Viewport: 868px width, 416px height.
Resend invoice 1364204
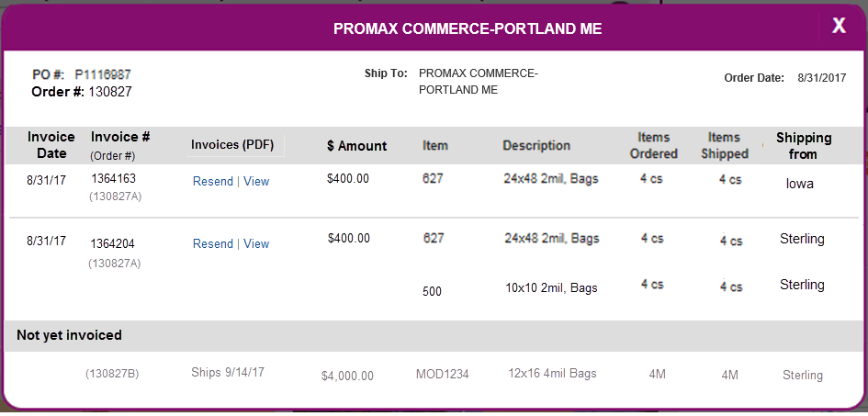(212, 244)
